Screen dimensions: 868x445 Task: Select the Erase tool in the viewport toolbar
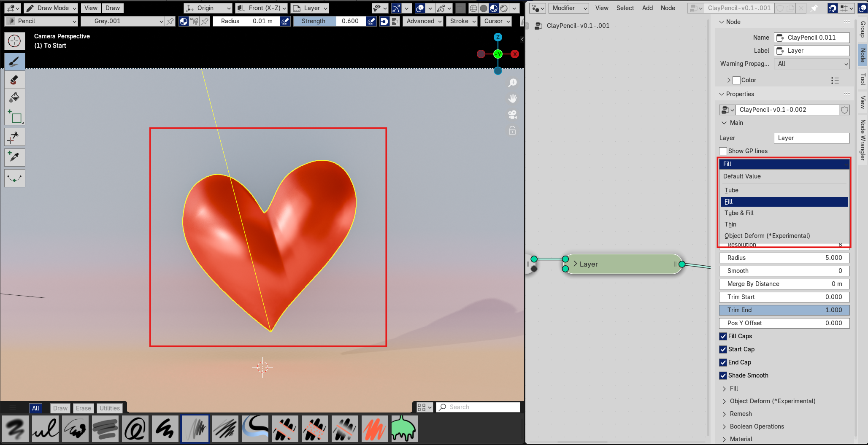[x=14, y=80]
